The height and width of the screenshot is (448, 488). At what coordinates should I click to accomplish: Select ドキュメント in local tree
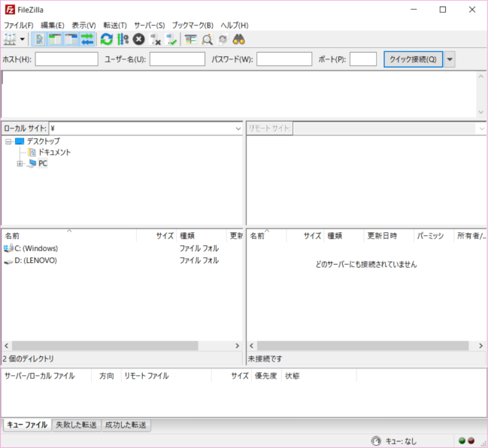(x=54, y=153)
